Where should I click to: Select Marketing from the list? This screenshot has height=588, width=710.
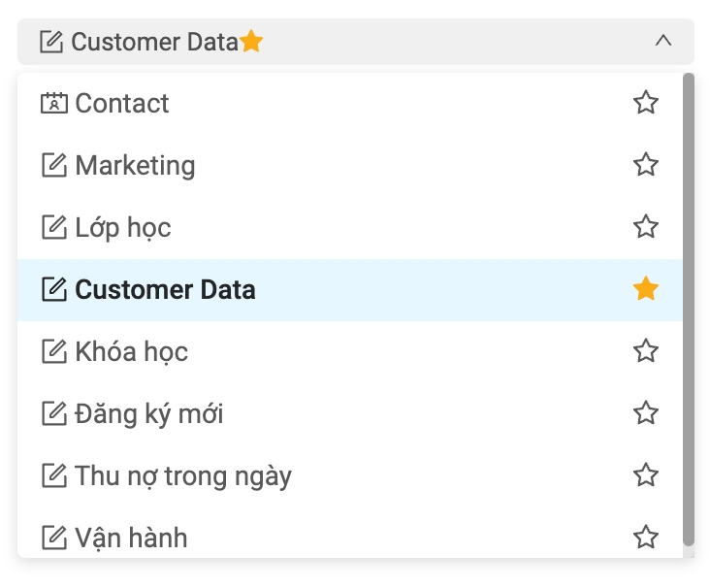pyautogui.click(x=135, y=166)
